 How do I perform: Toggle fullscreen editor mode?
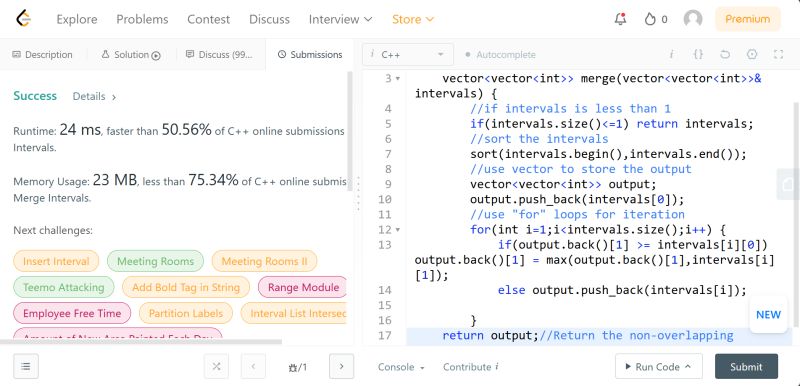[778, 55]
